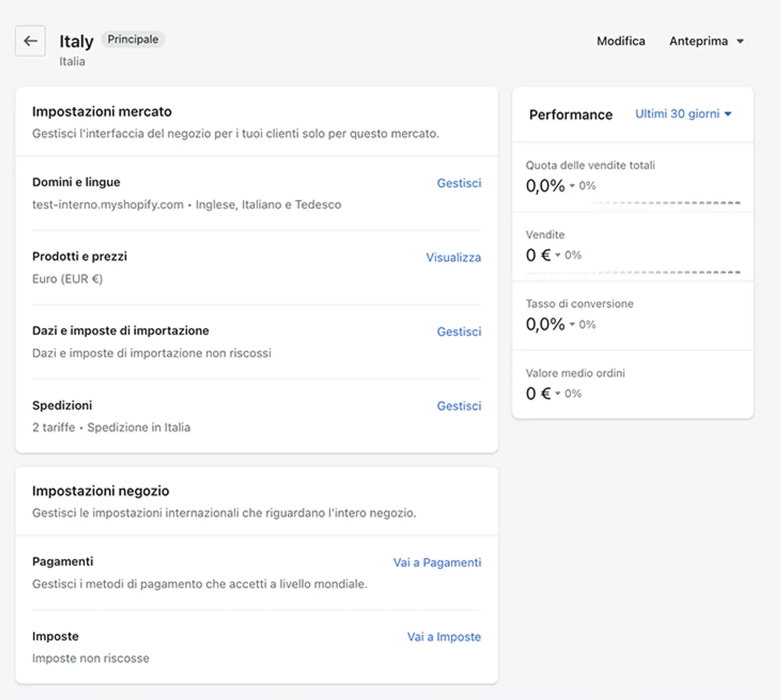781x700 pixels.
Task: Open the Anteprima dropdown arrow
Action: click(740, 41)
